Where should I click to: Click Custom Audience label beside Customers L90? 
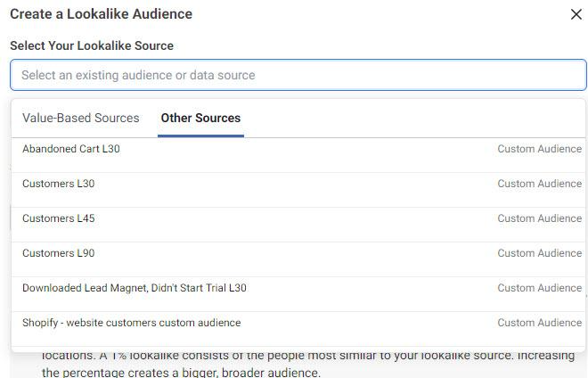(539, 253)
